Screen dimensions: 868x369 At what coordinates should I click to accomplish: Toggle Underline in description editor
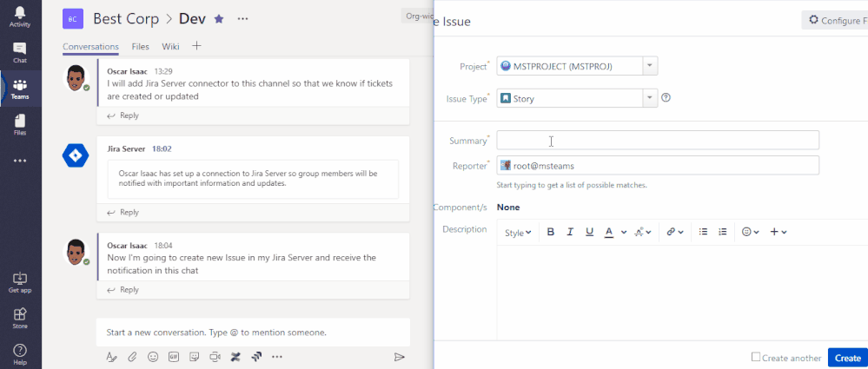tap(590, 232)
